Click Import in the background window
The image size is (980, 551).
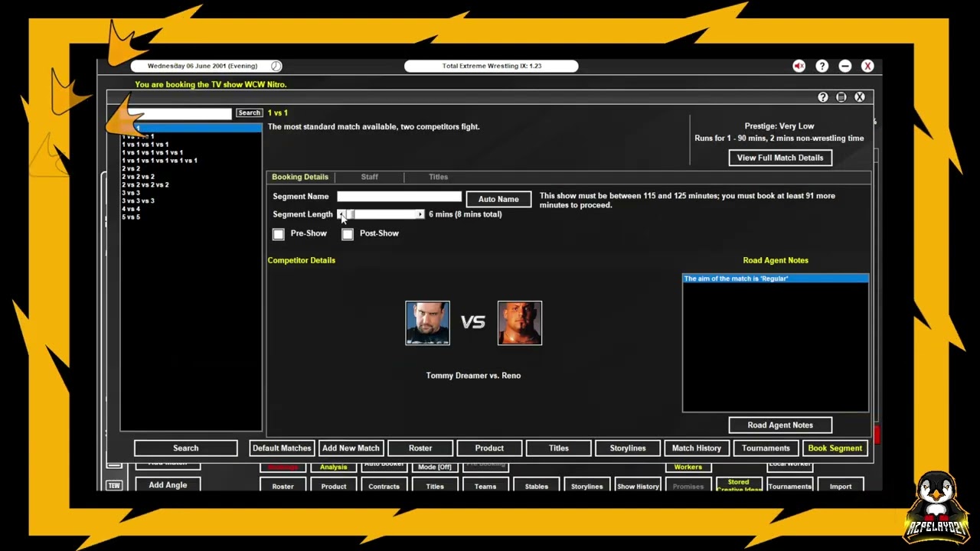841,486
